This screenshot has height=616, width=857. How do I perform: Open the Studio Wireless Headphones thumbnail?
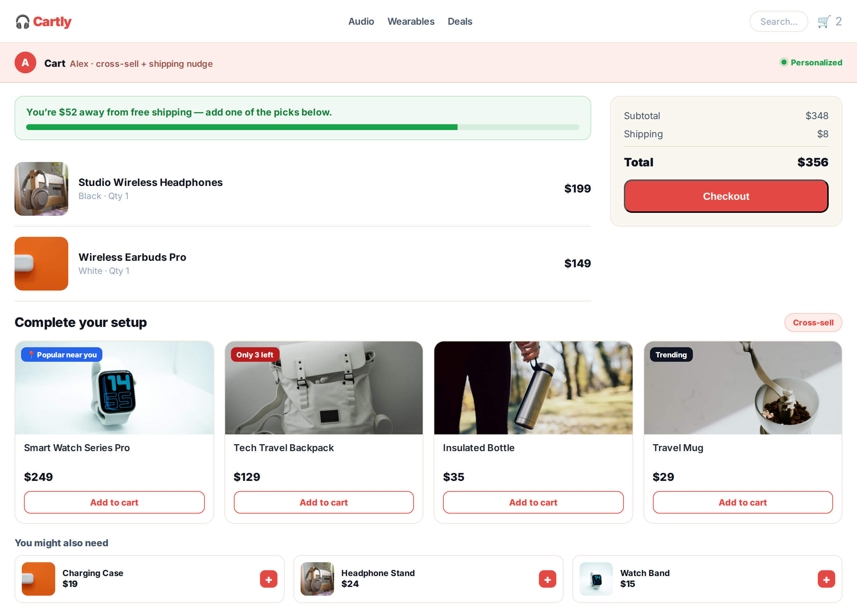pos(41,189)
